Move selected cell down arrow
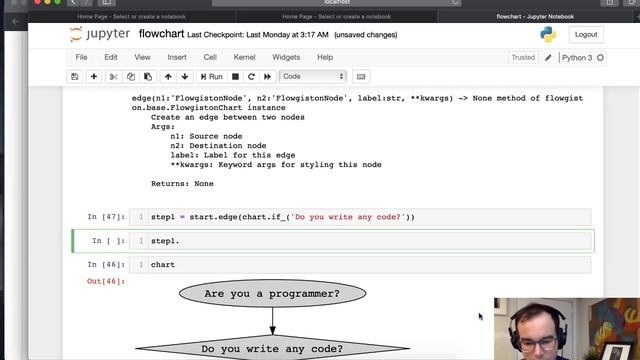 [x=185, y=77]
